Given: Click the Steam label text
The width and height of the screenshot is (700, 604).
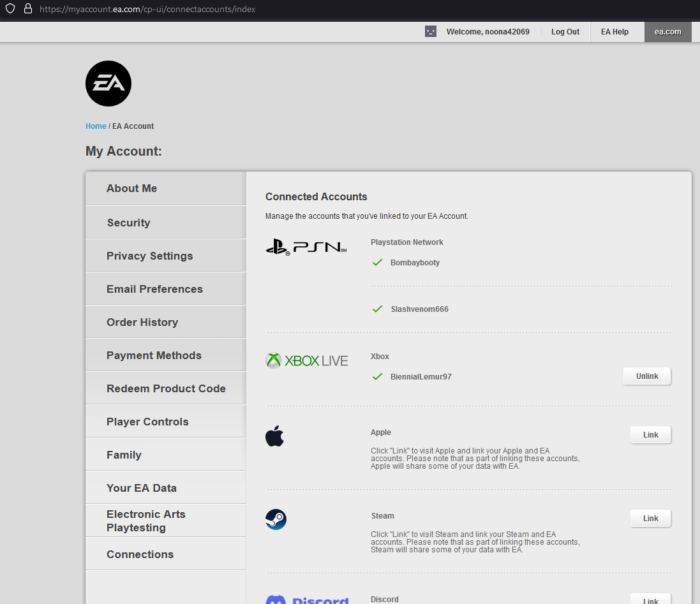Looking at the screenshot, I should click(x=383, y=516).
